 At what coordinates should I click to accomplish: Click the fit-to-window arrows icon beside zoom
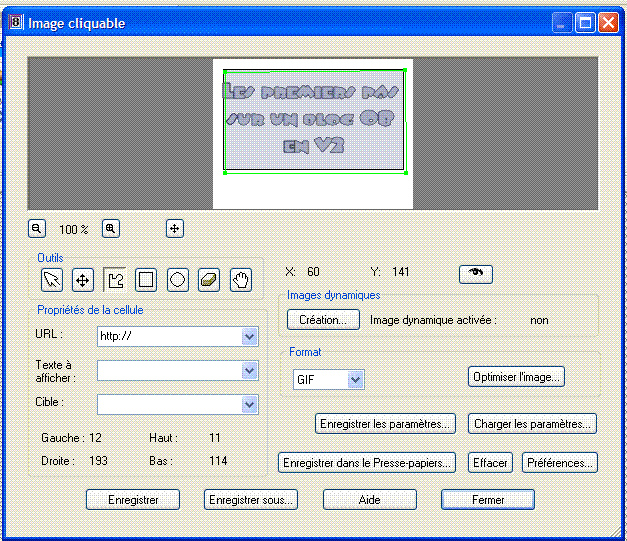click(x=174, y=228)
